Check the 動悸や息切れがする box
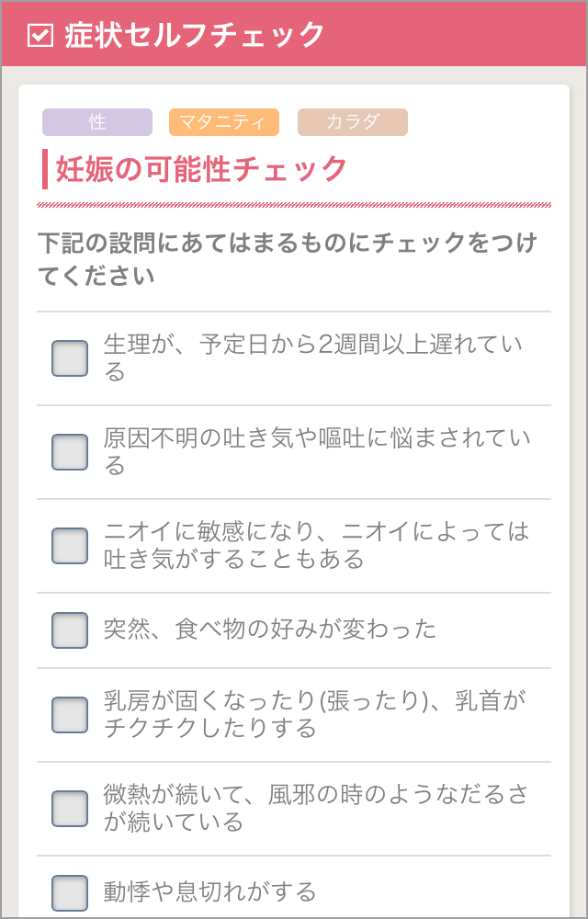588x919 pixels. (70, 892)
